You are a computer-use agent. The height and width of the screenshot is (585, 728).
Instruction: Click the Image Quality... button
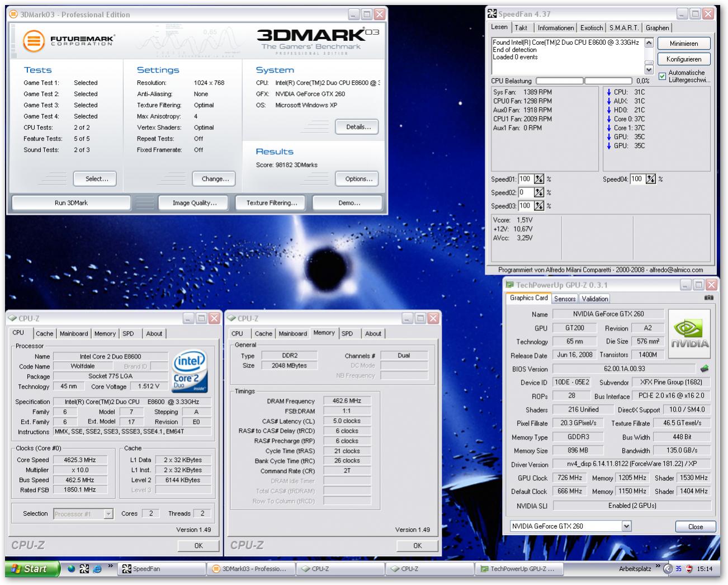(194, 203)
